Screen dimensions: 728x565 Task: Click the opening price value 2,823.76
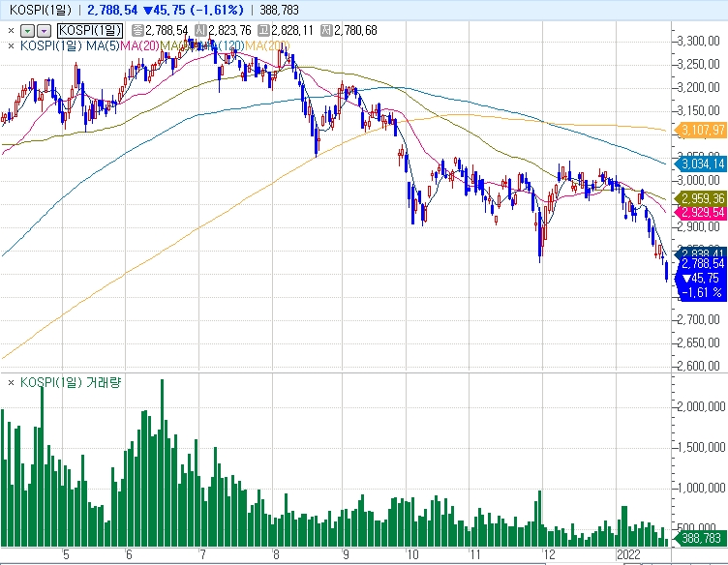click(x=229, y=31)
